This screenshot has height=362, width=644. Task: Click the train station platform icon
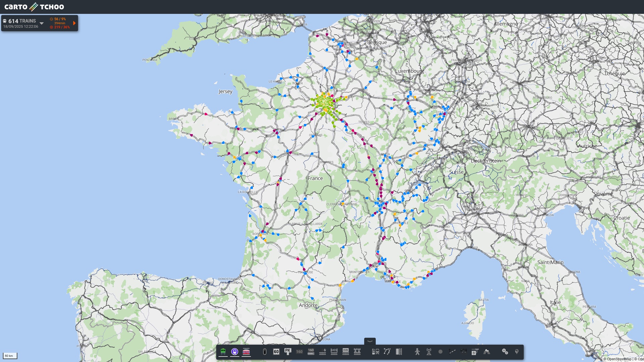point(376,352)
